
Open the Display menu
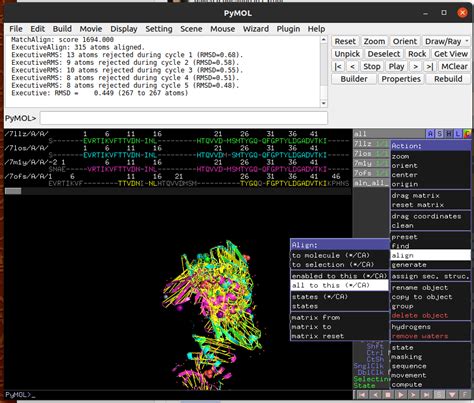[124, 29]
